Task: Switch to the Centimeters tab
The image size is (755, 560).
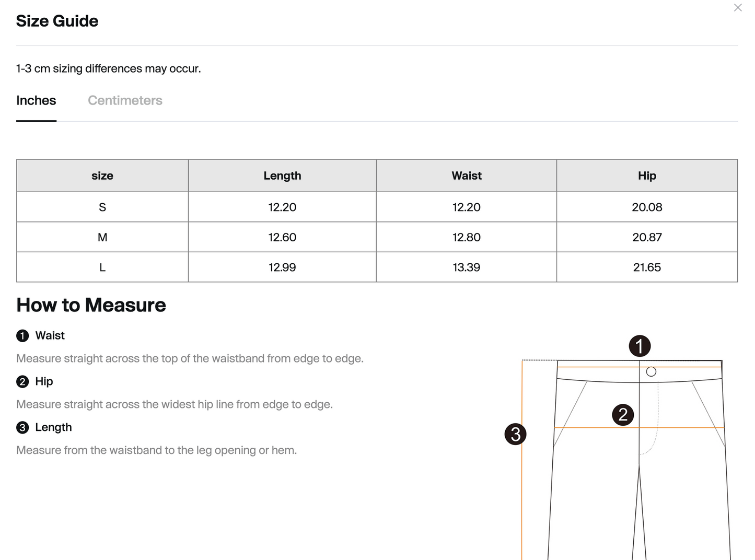Action: [125, 100]
